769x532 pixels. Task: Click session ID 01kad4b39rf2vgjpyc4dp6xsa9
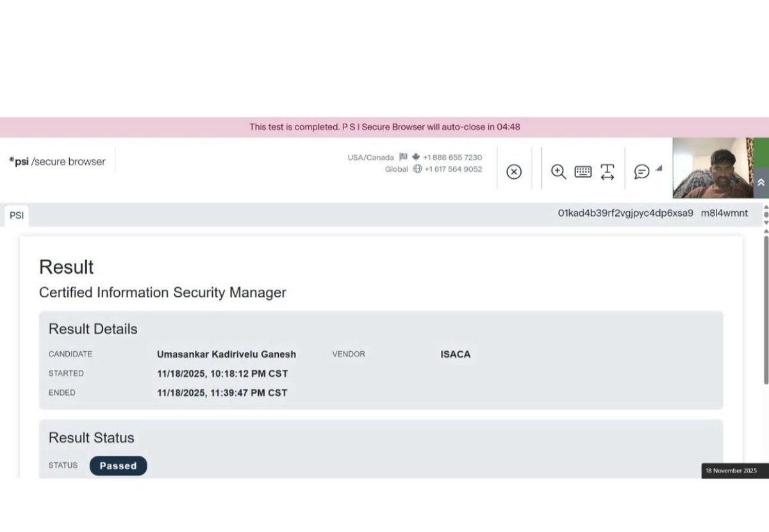click(x=625, y=213)
